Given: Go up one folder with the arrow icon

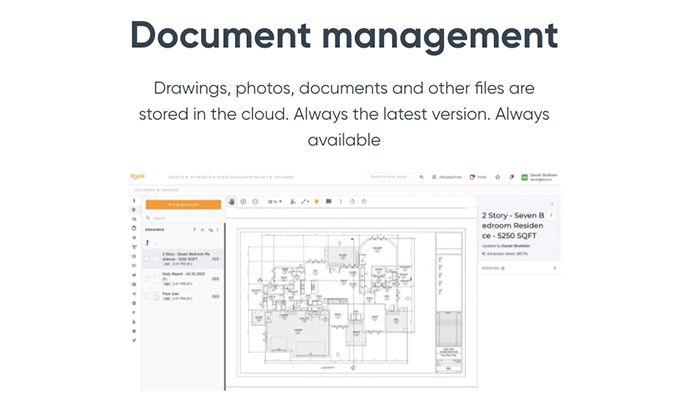Looking at the screenshot, I should (147, 243).
